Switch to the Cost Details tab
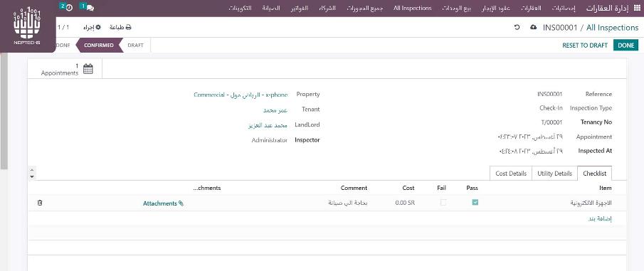Viewport: 644px width, 271px height. click(x=511, y=174)
